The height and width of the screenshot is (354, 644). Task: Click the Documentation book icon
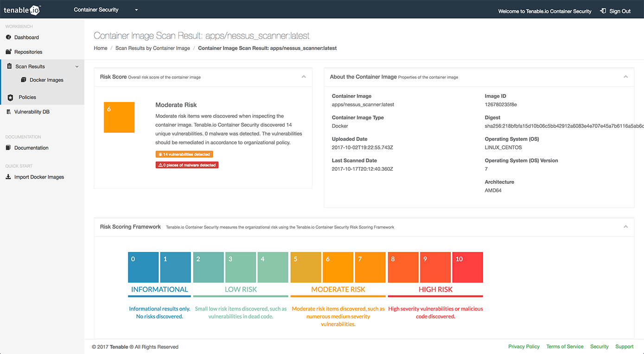pos(8,148)
